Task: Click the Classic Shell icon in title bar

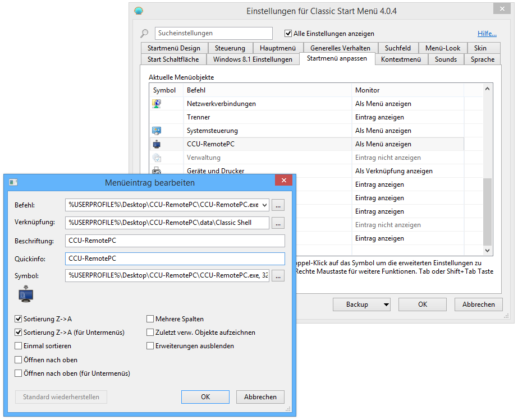Action: (139, 11)
